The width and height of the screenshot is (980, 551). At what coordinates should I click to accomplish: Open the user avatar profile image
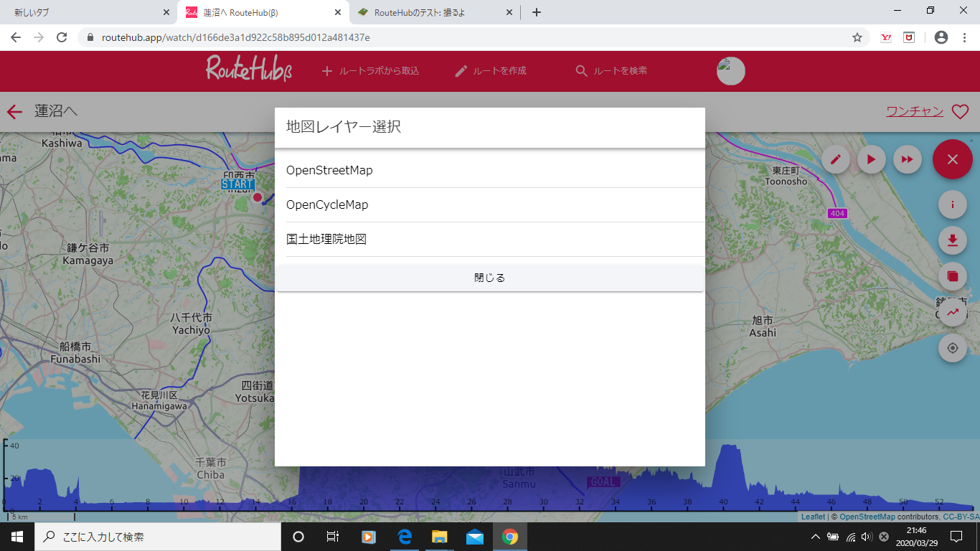click(731, 71)
